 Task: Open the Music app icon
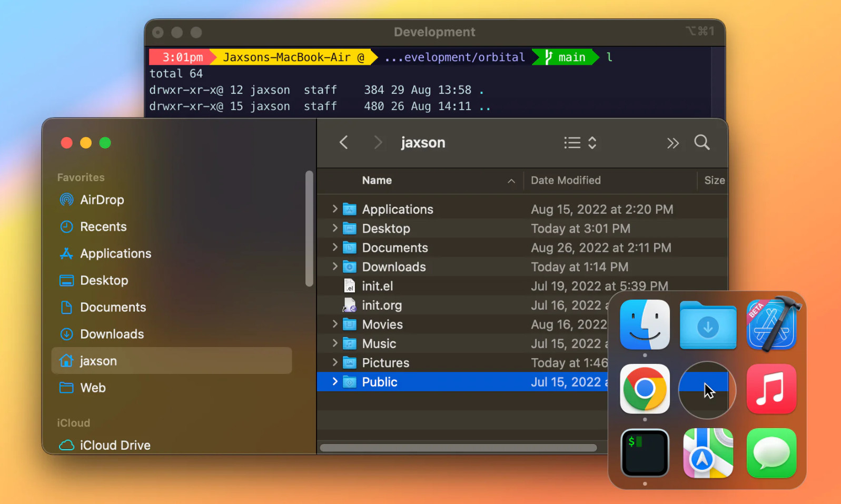click(x=771, y=389)
